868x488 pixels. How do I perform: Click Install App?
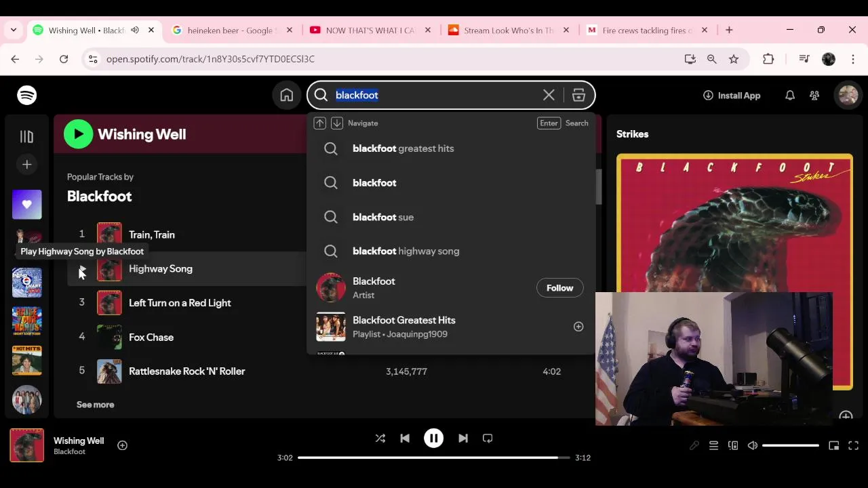(732, 96)
